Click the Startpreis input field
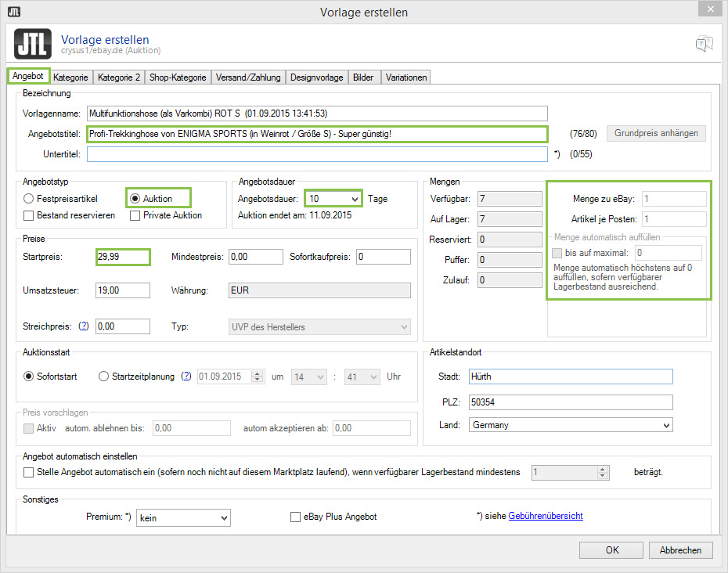The height and width of the screenshot is (573, 728). click(122, 257)
